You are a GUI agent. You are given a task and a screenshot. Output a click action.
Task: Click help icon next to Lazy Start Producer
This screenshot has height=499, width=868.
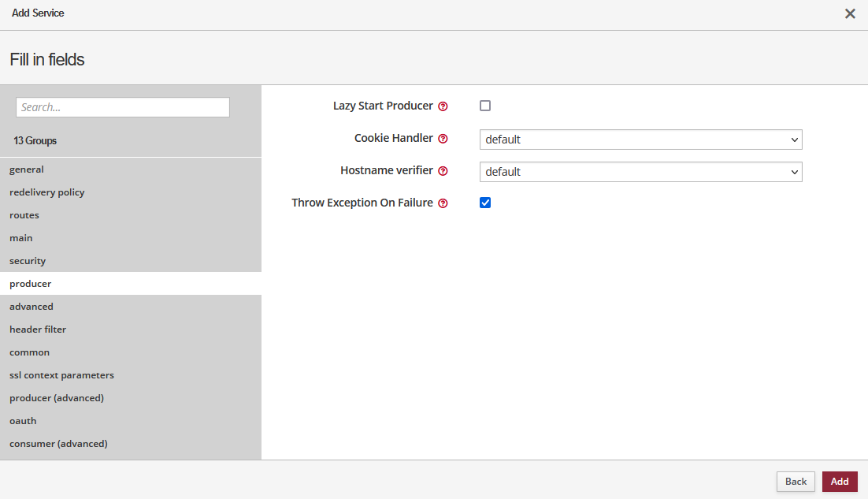point(443,106)
